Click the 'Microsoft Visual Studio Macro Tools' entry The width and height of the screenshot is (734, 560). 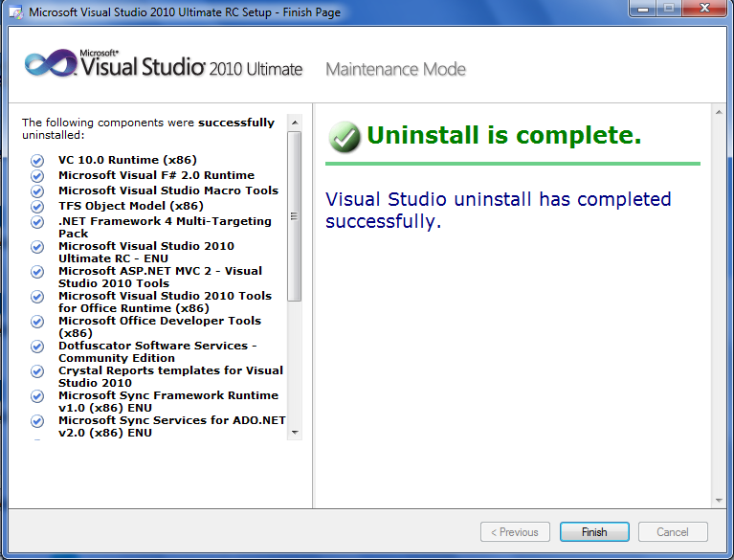pyautogui.click(x=168, y=190)
